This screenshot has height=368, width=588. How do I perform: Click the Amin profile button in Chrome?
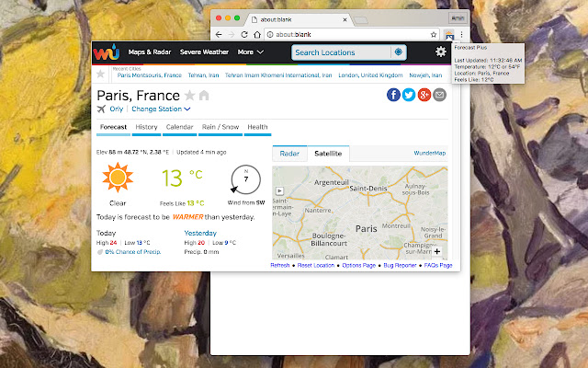[x=458, y=18]
